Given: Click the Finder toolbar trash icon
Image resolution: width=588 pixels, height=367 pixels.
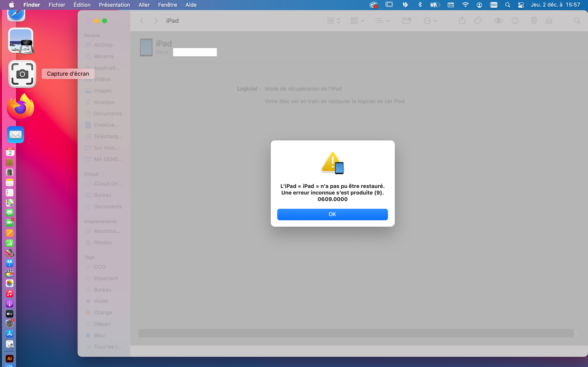Looking at the screenshot, I should [x=533, y=21].
